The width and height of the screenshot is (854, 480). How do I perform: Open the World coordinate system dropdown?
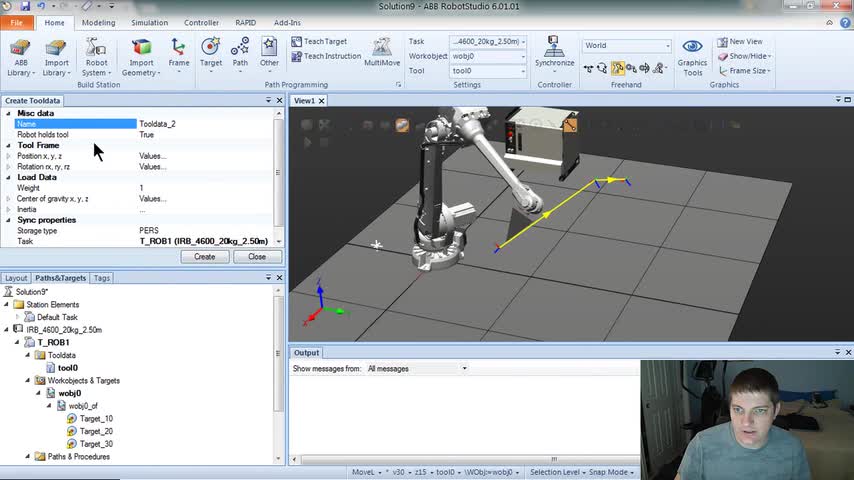pos(626,46)
